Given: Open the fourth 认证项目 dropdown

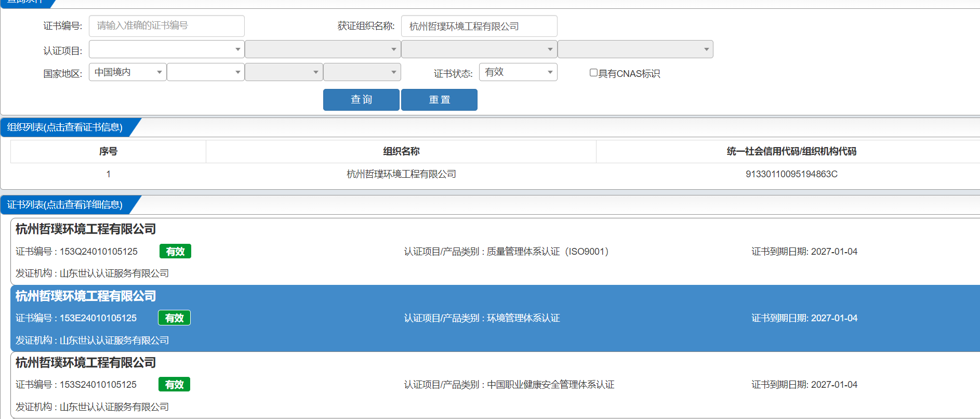Looking at the screenshot, I should (635, 49).
